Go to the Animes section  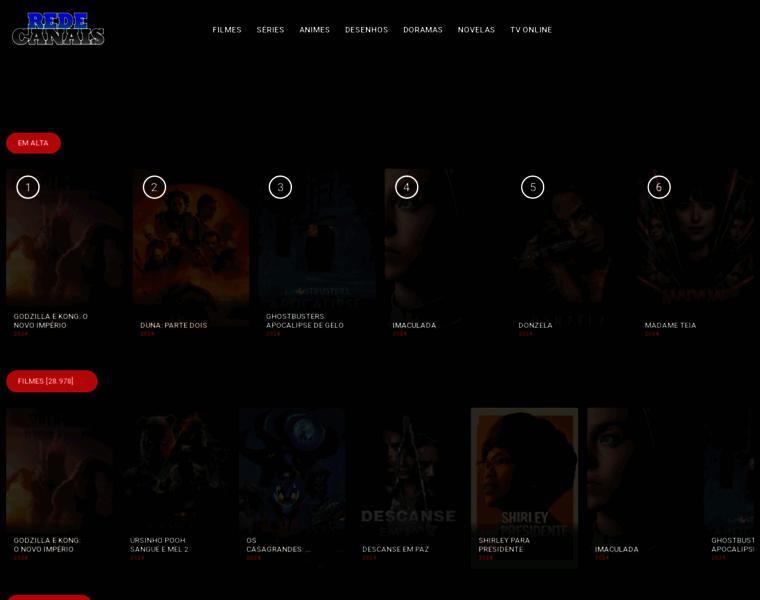tap(315, 30)
